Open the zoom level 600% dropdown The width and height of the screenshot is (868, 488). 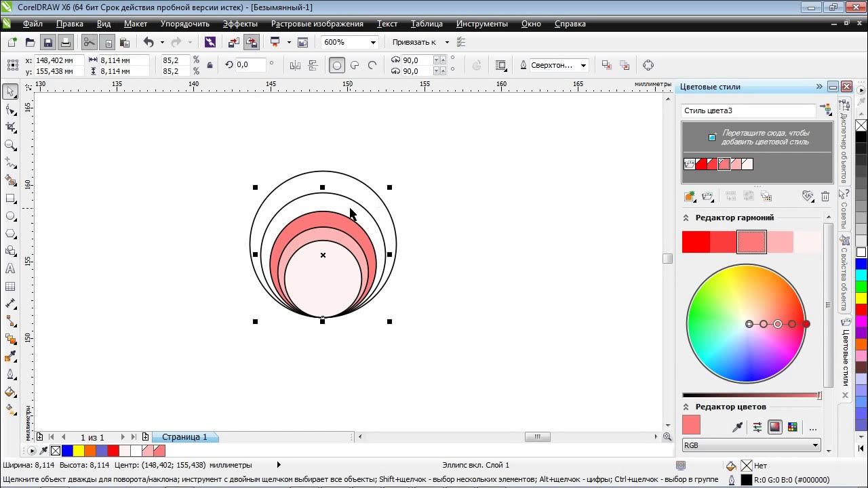(x=373, y=42)
